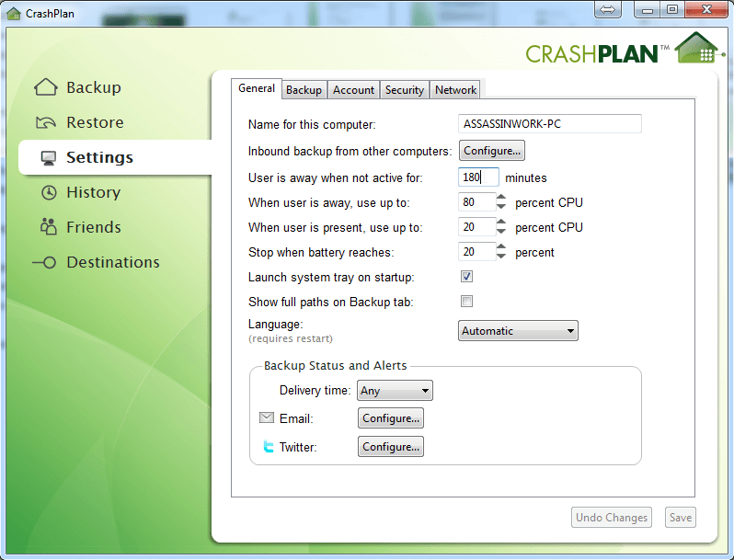Click the Undo Changes button
734x560 pixels.
(612, 518)
